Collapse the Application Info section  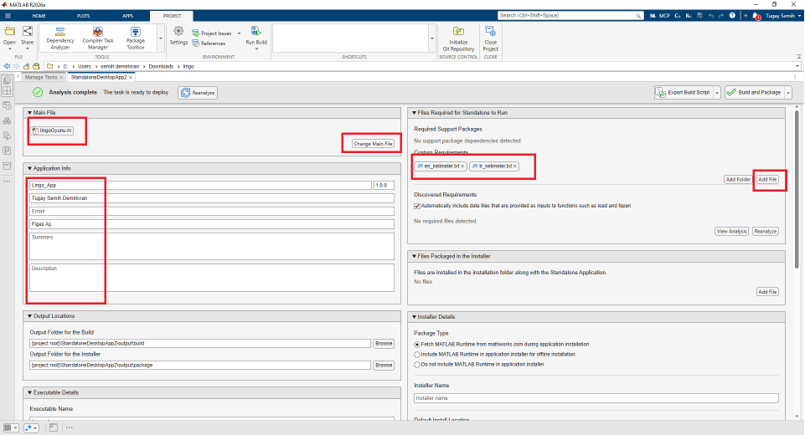(30, 168)
